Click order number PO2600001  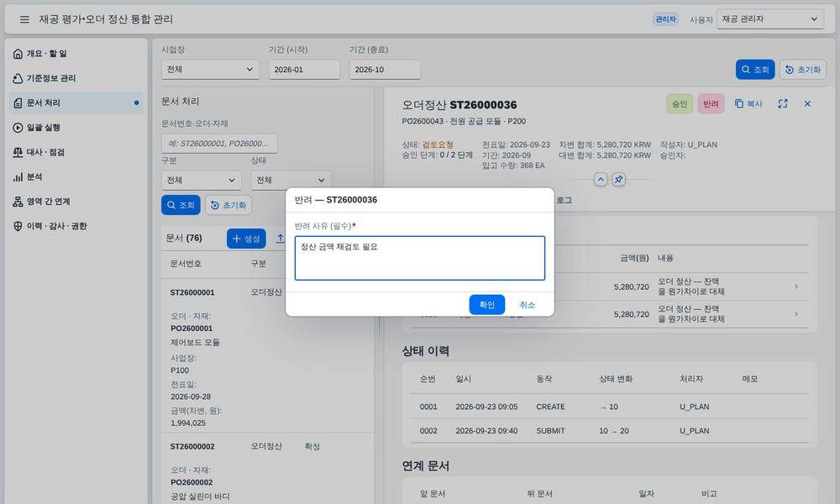click(x=192, y=328)
